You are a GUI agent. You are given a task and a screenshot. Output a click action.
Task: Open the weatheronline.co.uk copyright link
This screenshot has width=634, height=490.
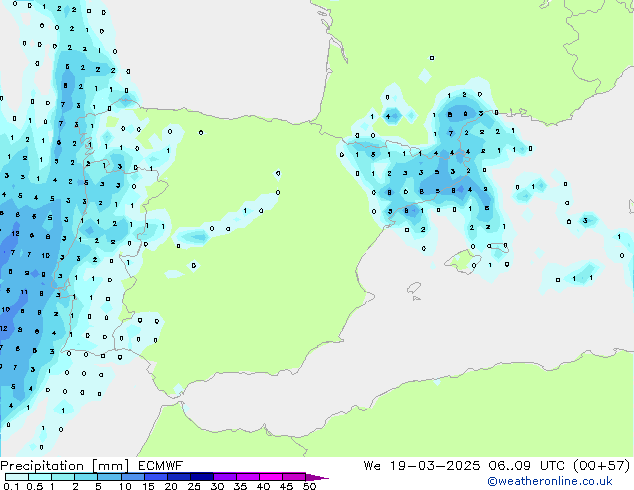(x=549, y=481)
